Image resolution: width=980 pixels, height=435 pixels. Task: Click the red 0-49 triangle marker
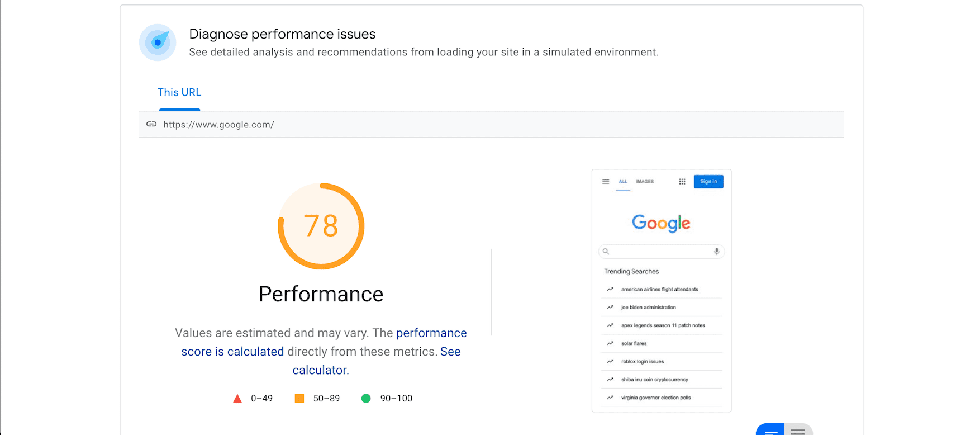point(237,398)
